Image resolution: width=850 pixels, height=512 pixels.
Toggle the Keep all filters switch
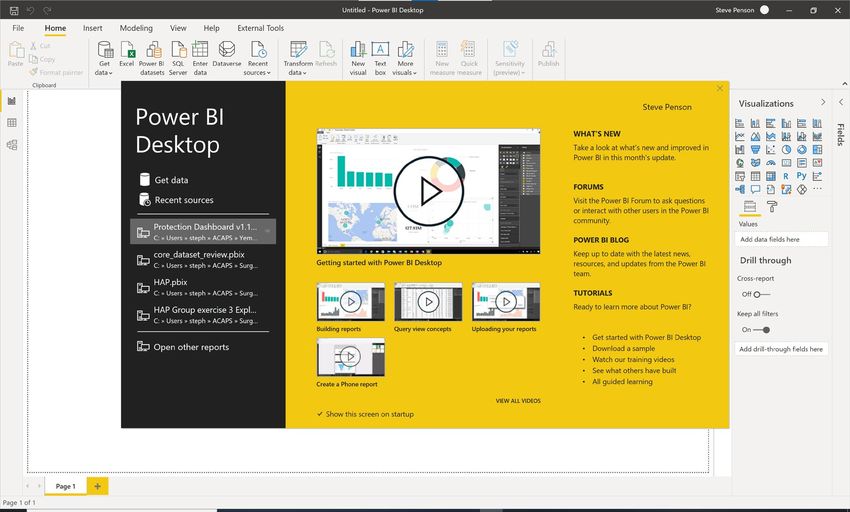pos(762,330)
